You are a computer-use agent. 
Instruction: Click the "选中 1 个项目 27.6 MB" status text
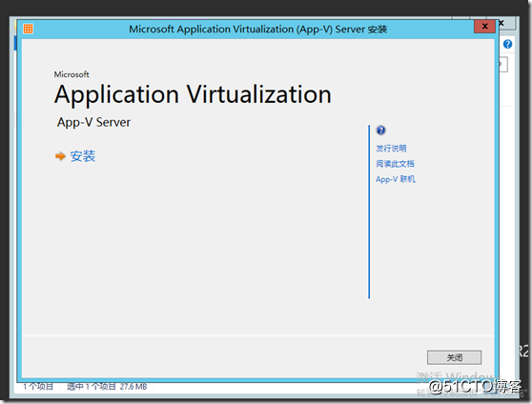coord(107,386)
